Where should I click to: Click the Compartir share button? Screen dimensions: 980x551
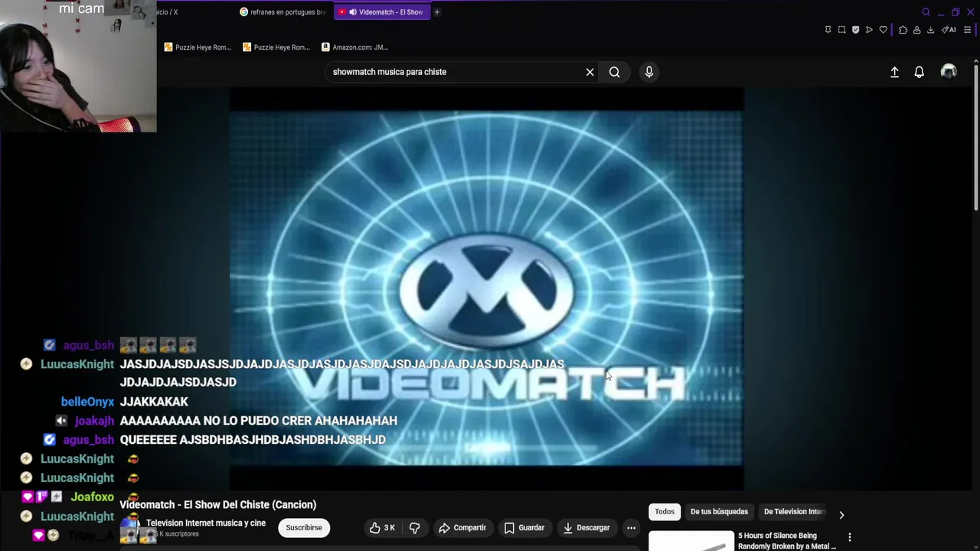[x=462, y=528]
